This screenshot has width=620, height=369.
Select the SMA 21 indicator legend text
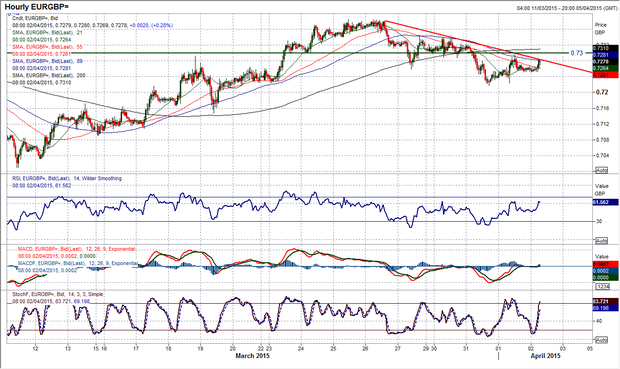point(47,32)
